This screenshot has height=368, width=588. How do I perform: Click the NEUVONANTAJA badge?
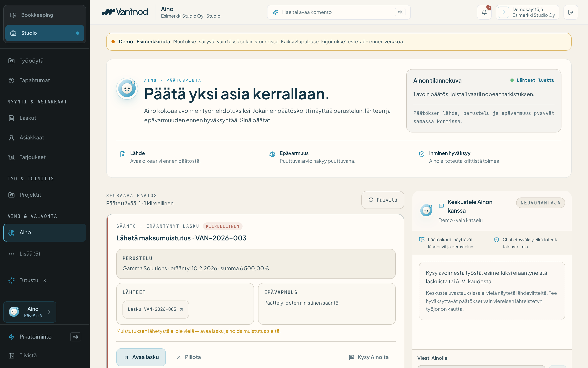click(x=540, y=203)
